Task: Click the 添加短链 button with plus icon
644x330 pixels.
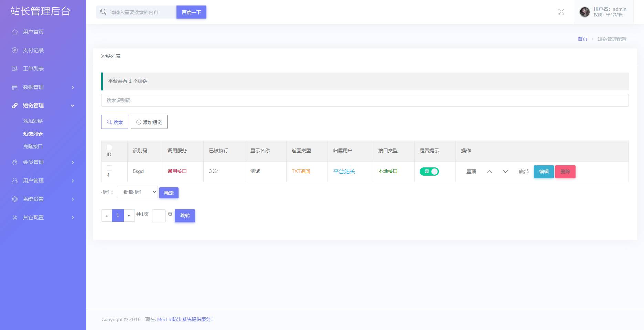Action: [x=149, y=122]
